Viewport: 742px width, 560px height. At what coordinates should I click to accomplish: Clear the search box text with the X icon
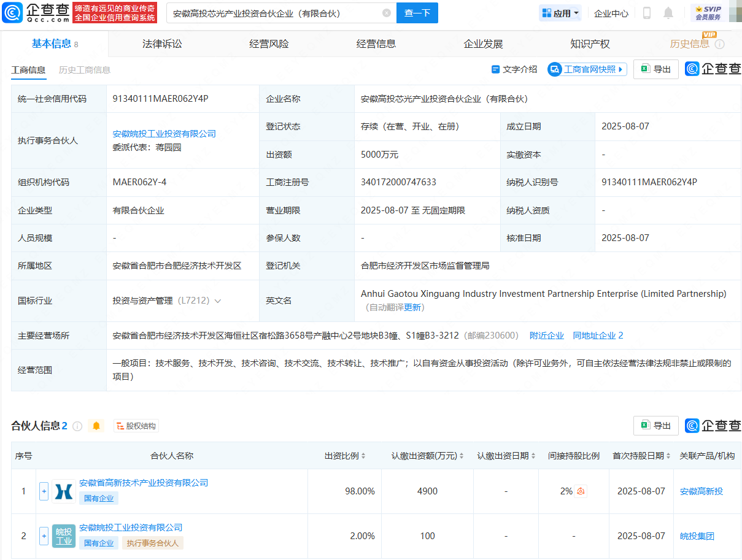point(387,13)
